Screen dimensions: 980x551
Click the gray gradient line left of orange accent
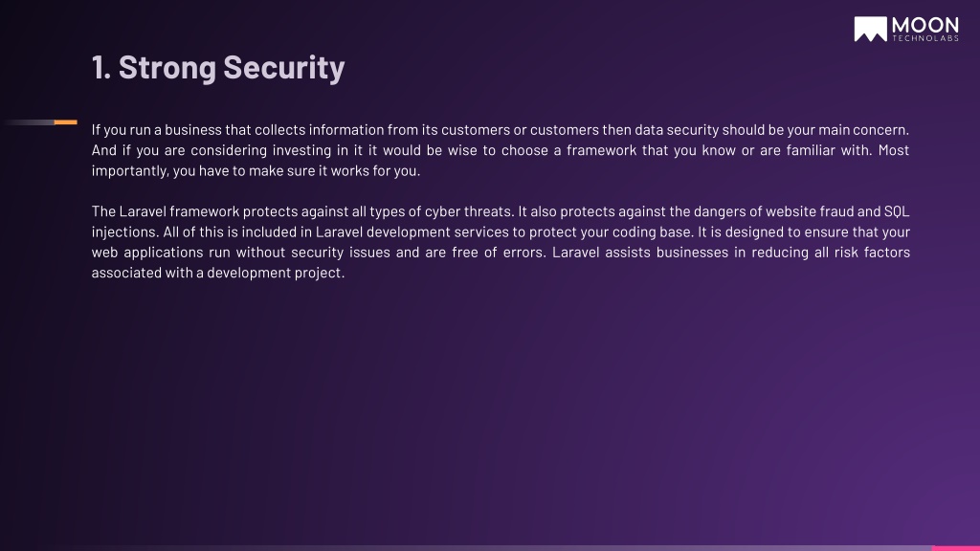(30, 122)
